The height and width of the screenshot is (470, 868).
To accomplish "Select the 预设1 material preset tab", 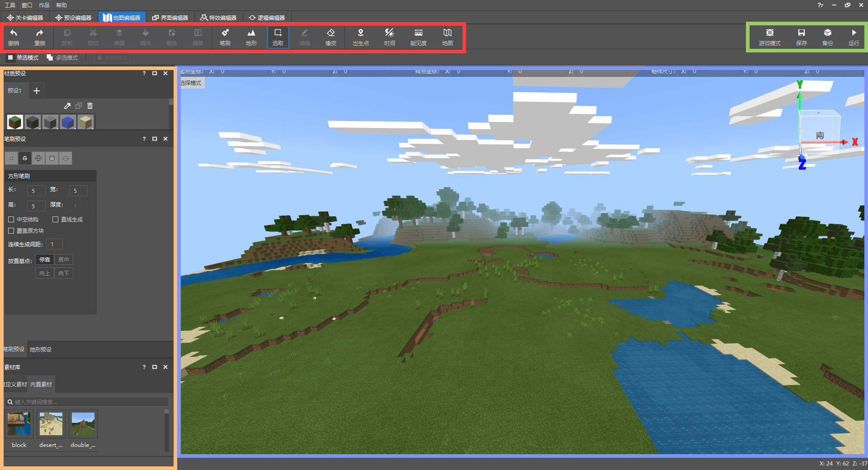I will 14,91.
